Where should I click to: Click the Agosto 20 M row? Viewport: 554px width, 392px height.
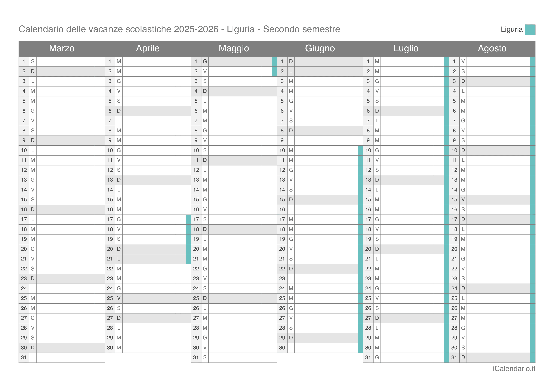click(492, 249)
